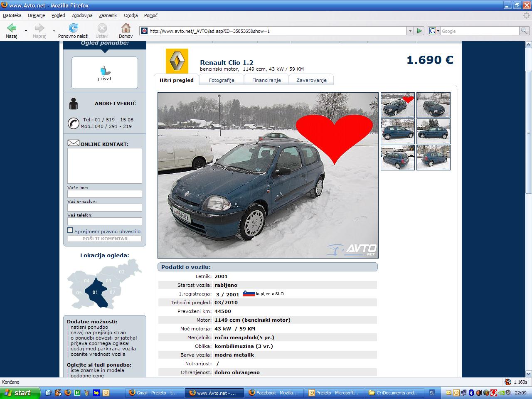Viewport: 532px width, 399px height.
Task: Click the Vaše ime input field
Action: 105,194
